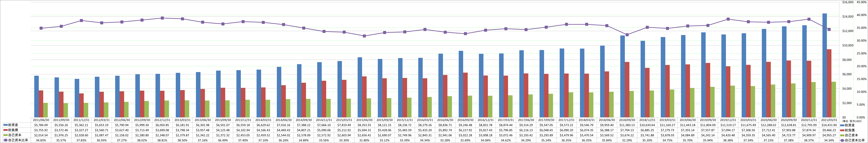The width and height of the screenshot is (868, 143).
Task: Click total assets value $11,380.13
Action: [627, 125]
